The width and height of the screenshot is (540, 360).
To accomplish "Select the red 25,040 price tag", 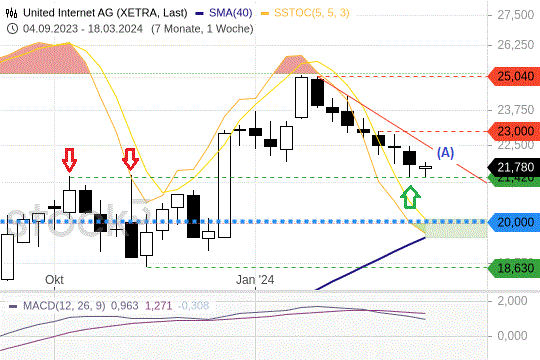I will [x=514, y=76].
